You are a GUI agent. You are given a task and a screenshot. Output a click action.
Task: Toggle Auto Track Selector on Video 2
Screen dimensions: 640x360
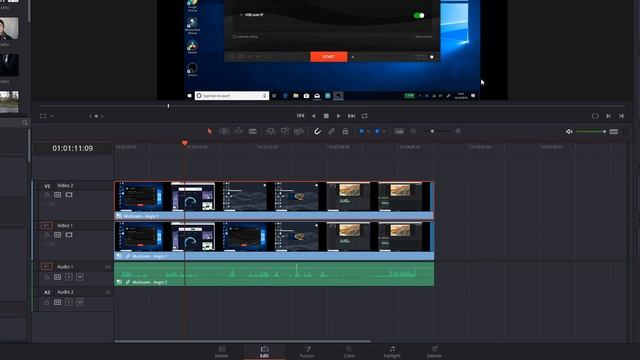tap(58, 195)
